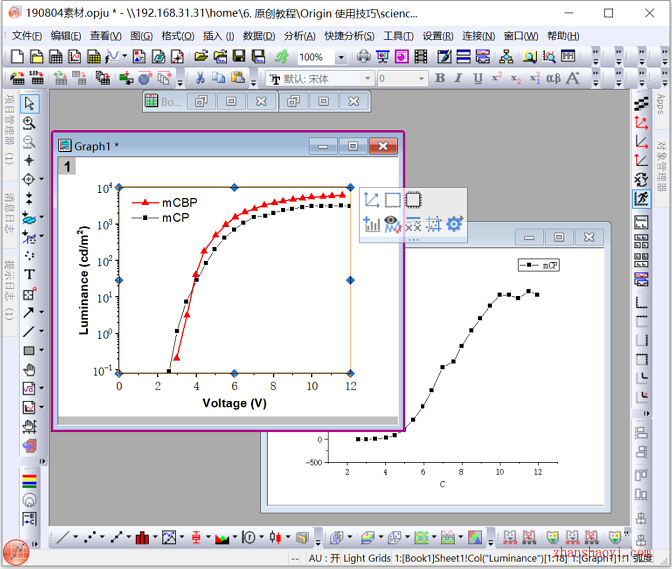
Task: Click the Scatter plot icon in bottom toolbar
Action: pyautogui.click(x=90, y=537)
